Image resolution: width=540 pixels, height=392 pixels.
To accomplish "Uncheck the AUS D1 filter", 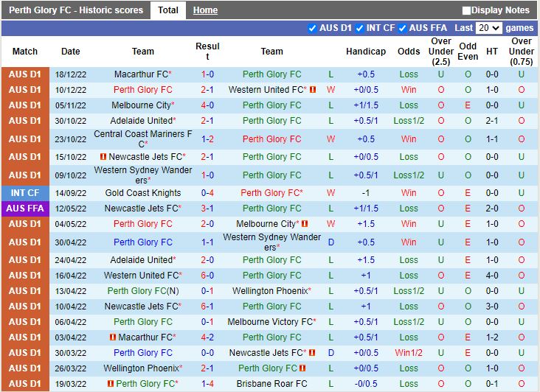I will (312, 28).
